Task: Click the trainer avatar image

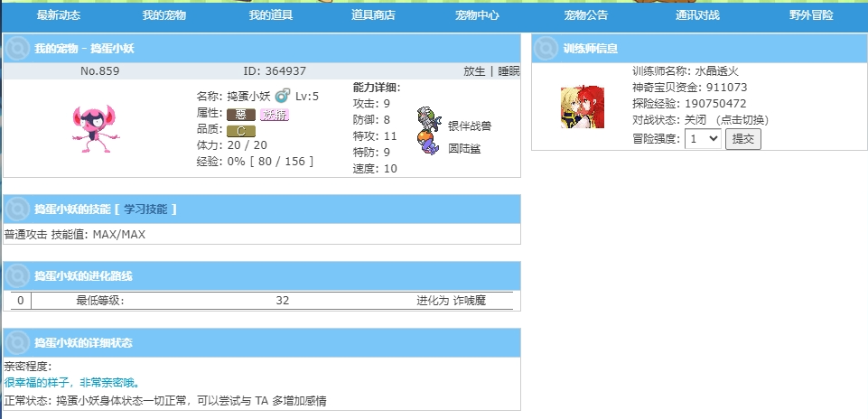Action: (x=583, y=107)
